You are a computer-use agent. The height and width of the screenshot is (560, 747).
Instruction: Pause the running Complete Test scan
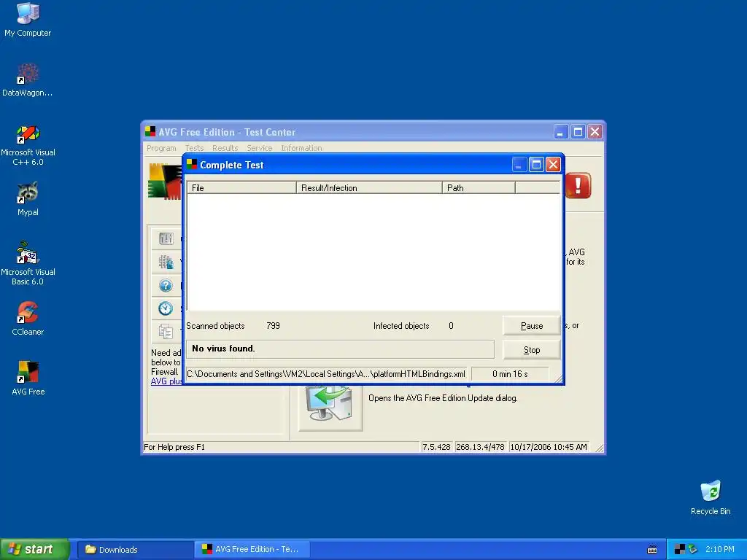532,326
